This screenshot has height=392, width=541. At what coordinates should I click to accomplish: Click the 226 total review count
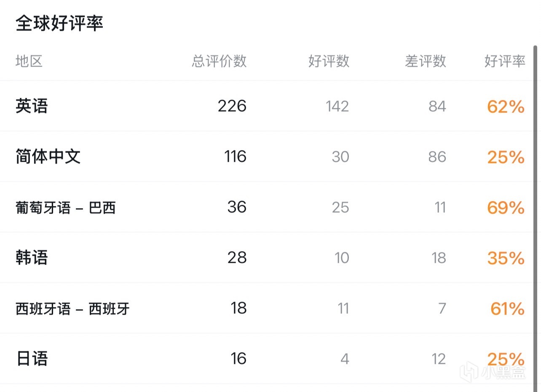(x=232, y=106)
